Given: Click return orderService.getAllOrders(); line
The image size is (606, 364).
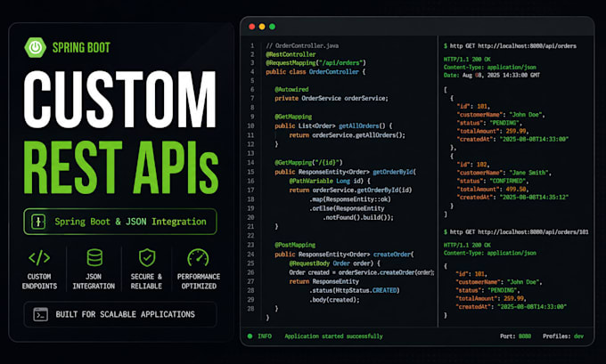Looking at the screenshot, I should [x=347, y=135].
